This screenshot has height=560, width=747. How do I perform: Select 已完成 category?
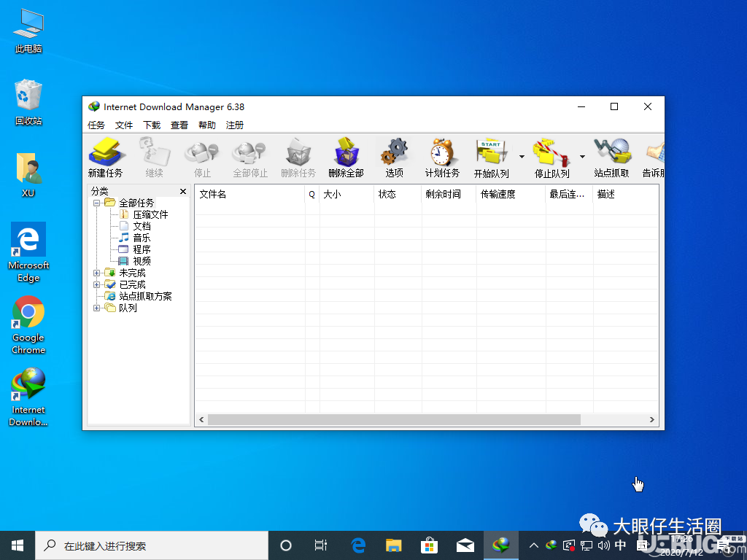[125, 285]
